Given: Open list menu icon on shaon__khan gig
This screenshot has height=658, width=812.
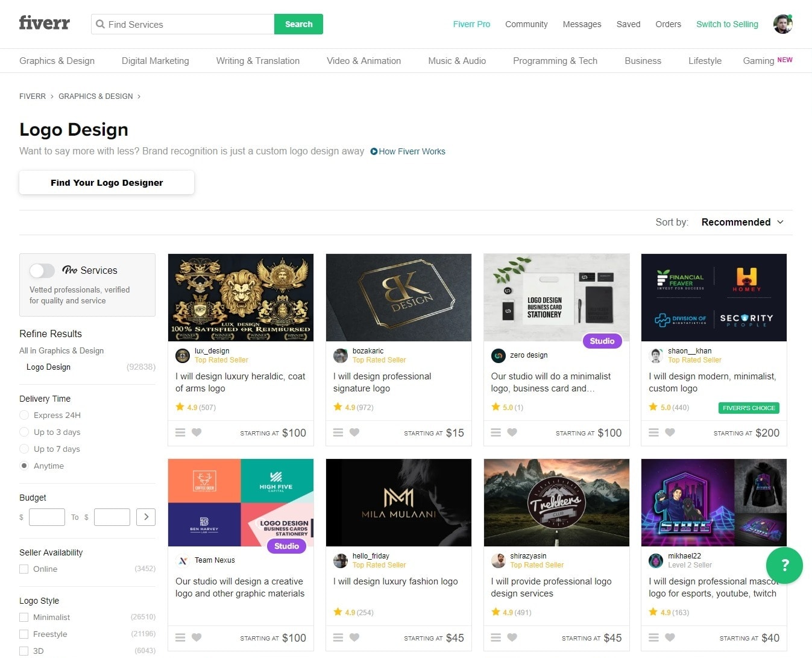Looking at the screenshot, I should (653, 432).
